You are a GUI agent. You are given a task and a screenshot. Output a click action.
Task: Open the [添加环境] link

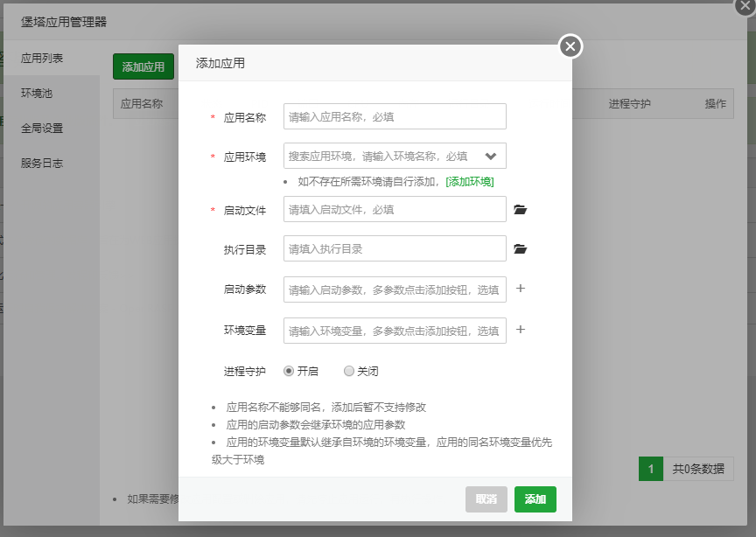pyautogui.click(x=470, y=182)
